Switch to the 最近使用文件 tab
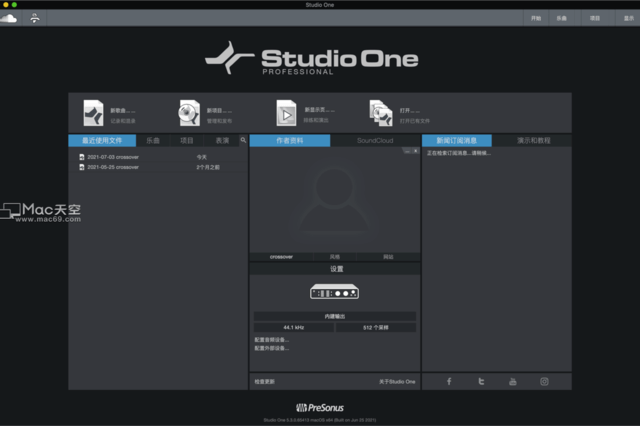Image resolution: width=640 pixels, height=426 pixels. (x=102, y=140)
